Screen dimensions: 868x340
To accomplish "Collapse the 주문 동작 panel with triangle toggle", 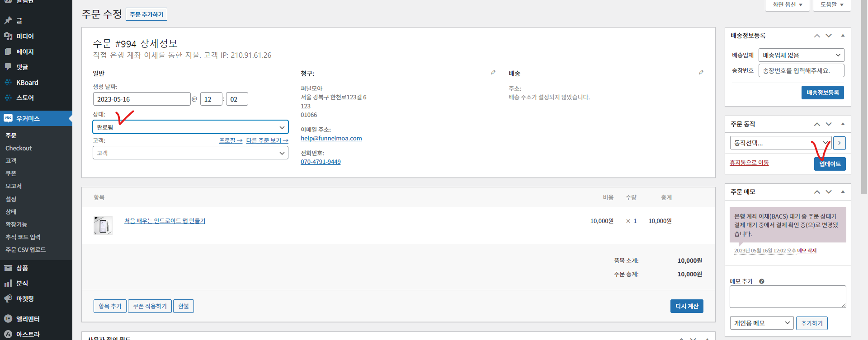I will coord(843,124).
